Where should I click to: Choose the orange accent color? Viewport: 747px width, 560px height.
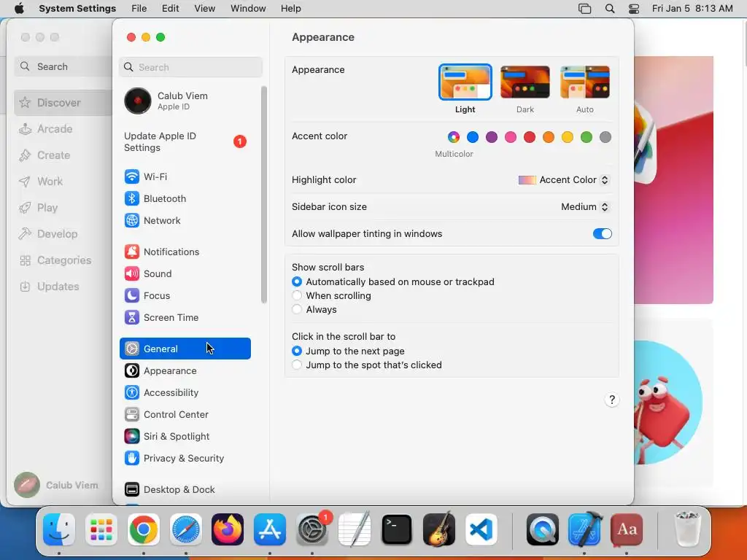[x=549, y=137]
